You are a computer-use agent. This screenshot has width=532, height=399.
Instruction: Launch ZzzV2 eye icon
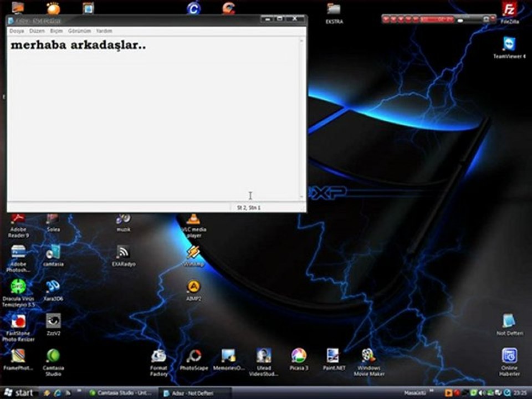pos(53,325)
